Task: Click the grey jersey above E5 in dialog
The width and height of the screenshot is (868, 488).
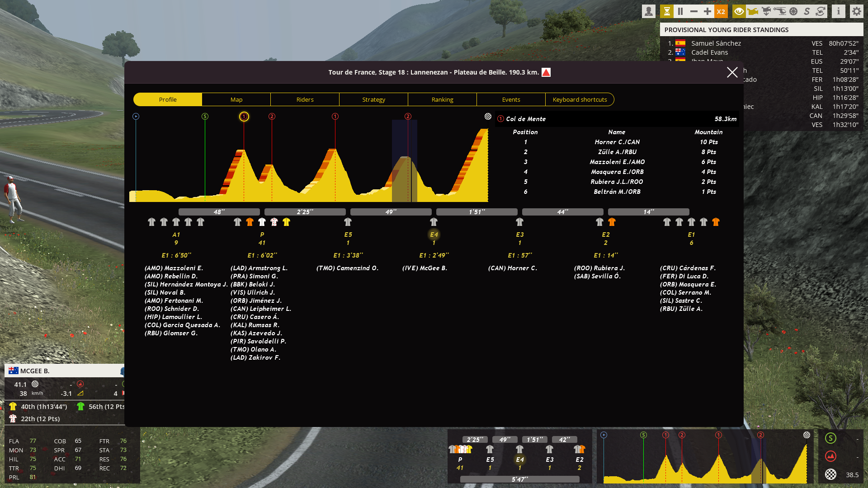Action: [348, 222]
